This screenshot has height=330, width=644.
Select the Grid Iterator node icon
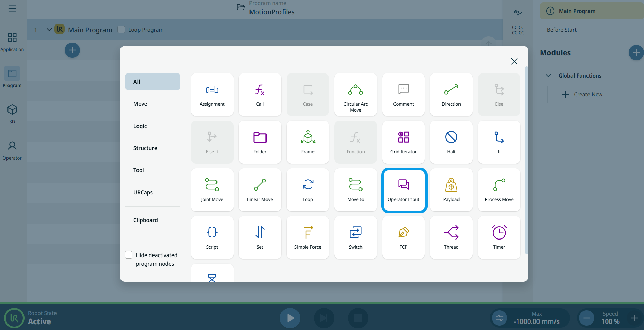point(403,137)
